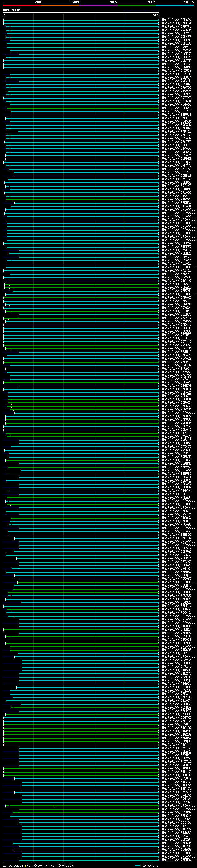Select the UniRef100_C1MKE9 label
This screenshot has width=197, height=868.
coord(177,108)
